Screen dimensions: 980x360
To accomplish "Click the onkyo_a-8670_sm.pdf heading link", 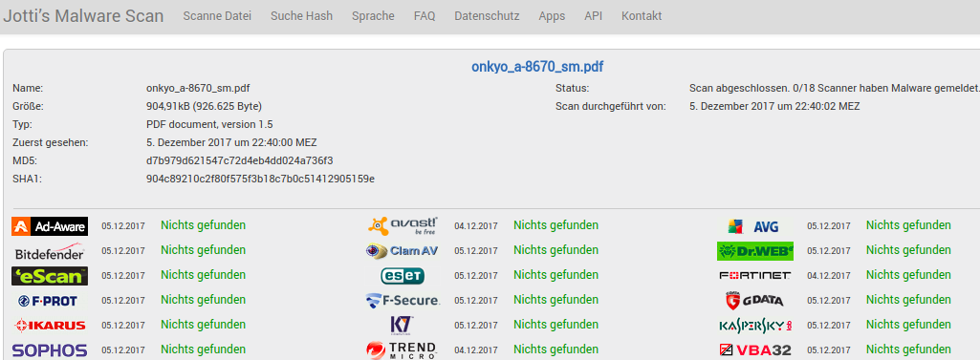I will (537, 67).
